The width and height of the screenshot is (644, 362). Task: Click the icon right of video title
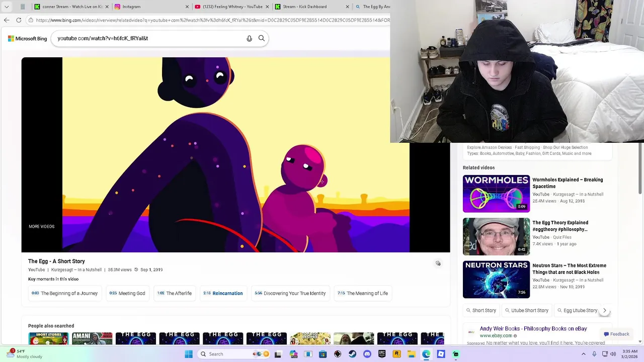(438, 263)
